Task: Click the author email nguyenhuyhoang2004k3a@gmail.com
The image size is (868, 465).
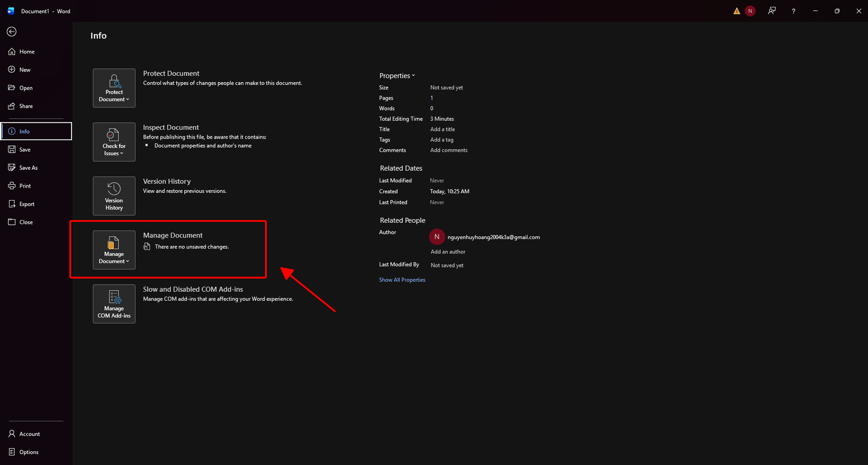Action: pyautogui.click(x=493, y=237)
